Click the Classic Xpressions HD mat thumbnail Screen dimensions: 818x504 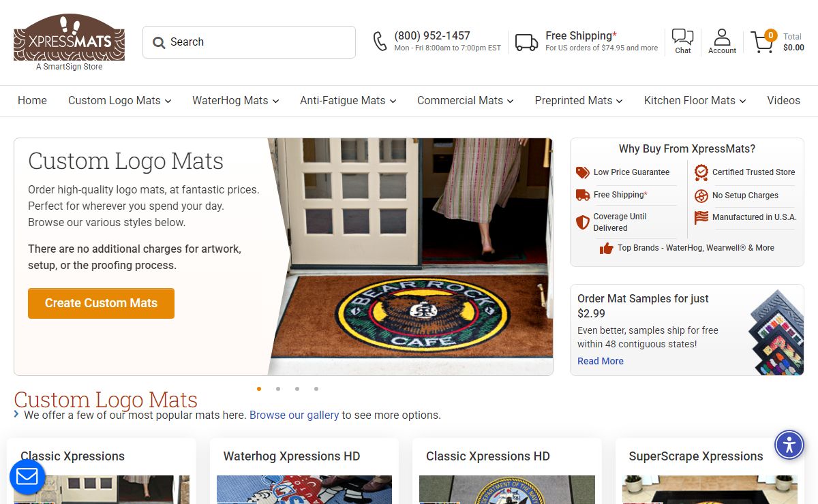point(506,490)
